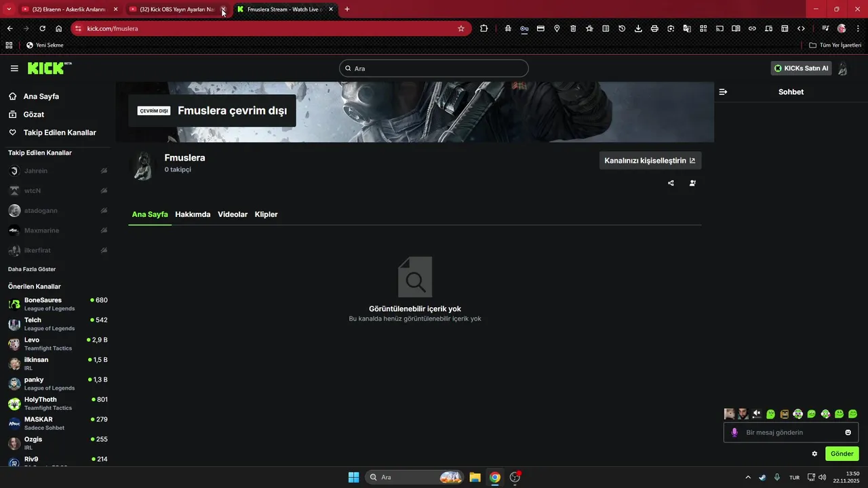Open recommended channel MASKAR
The image size is (868, 488).
[58, 424]
